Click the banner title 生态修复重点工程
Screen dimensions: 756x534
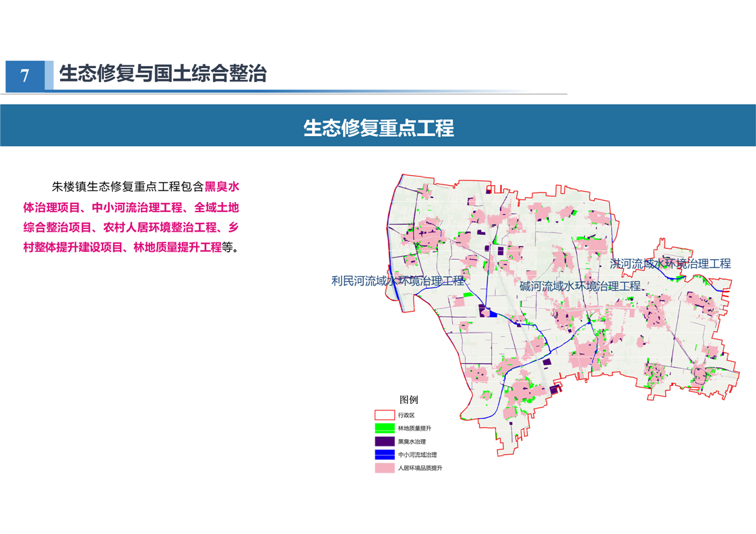(x=378, y=127)
